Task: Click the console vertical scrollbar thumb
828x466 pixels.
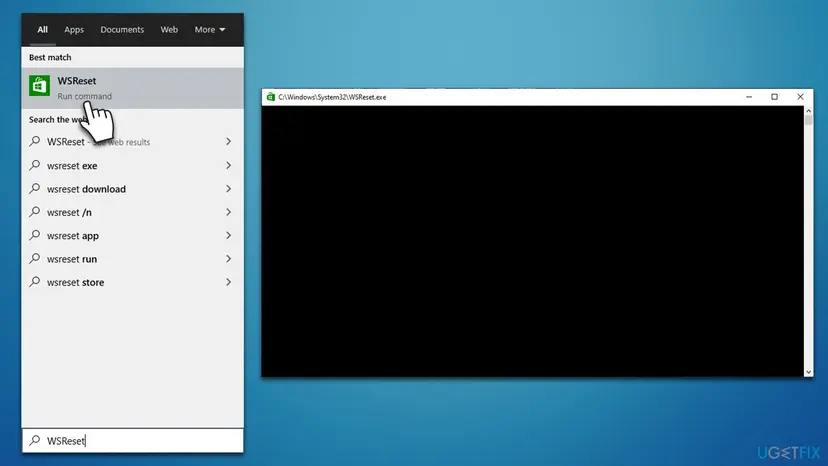Action: (x=808, y=120)
